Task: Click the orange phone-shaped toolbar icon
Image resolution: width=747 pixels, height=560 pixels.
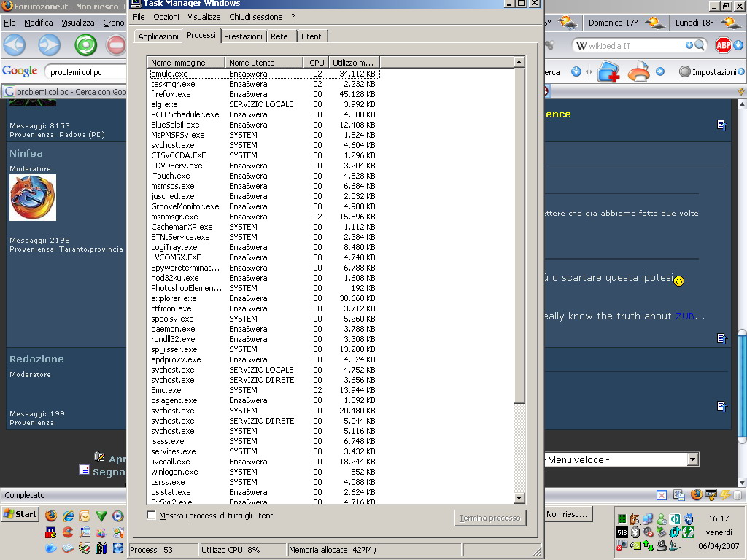Action: pyautogui.click(x=638, y=72)
